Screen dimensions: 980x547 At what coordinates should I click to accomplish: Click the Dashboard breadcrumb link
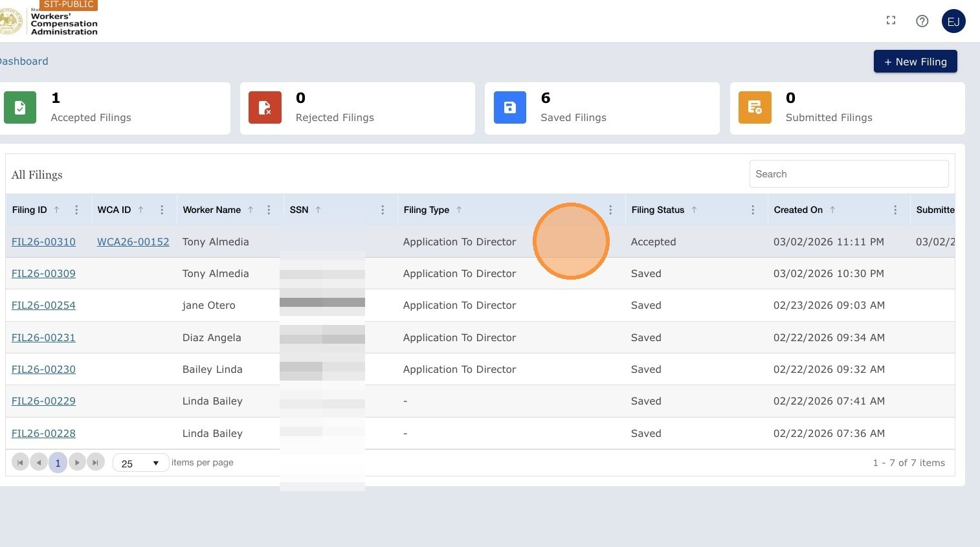[23, 61]
